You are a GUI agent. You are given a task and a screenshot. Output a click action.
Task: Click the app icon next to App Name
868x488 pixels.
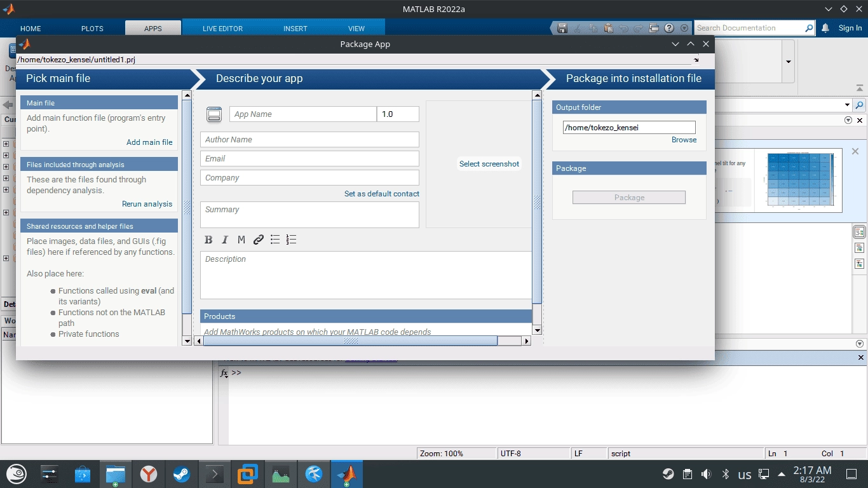(x=214, y=114)
